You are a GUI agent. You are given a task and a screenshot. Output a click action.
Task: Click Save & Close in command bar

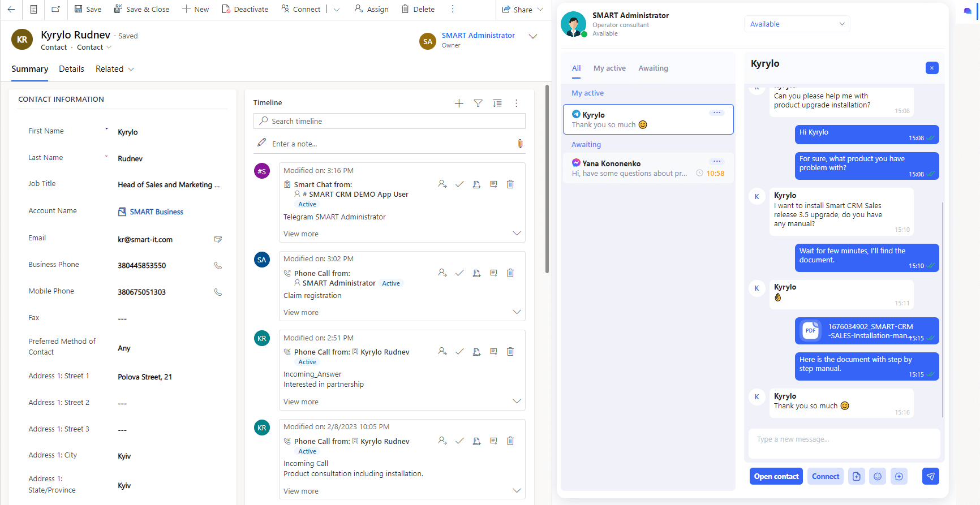[x=141, y=9]
